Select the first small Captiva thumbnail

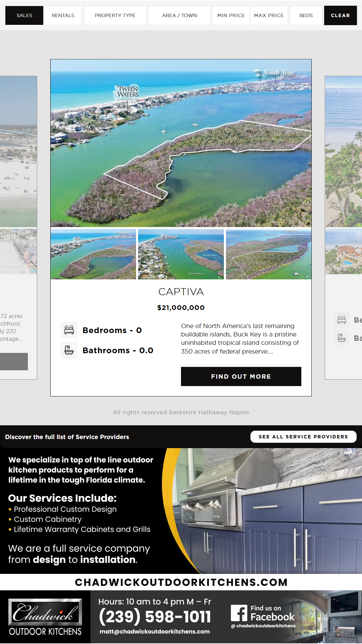[x=93, y=254]
